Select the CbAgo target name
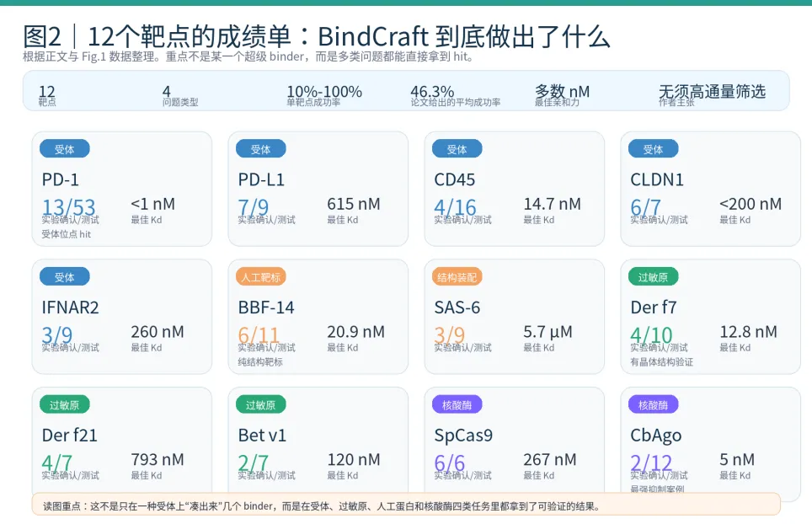812x524 pixels. [x=656, y=436]
